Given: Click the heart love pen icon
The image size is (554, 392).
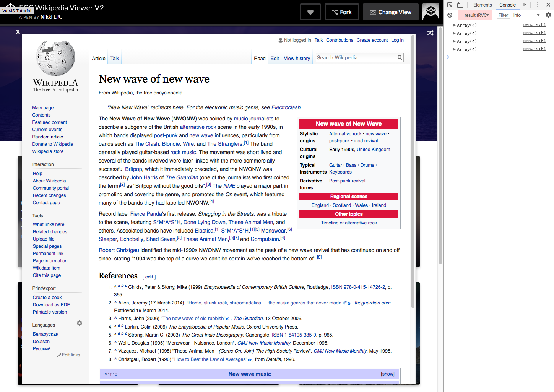Looking at the screenshot, I should (x=310, y=12).
